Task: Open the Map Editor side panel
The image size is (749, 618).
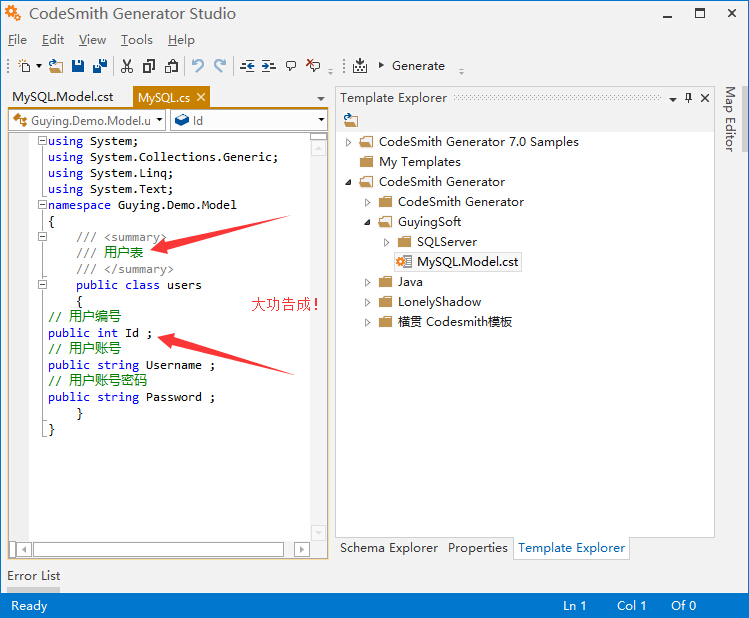Action: tap(729, 119)
